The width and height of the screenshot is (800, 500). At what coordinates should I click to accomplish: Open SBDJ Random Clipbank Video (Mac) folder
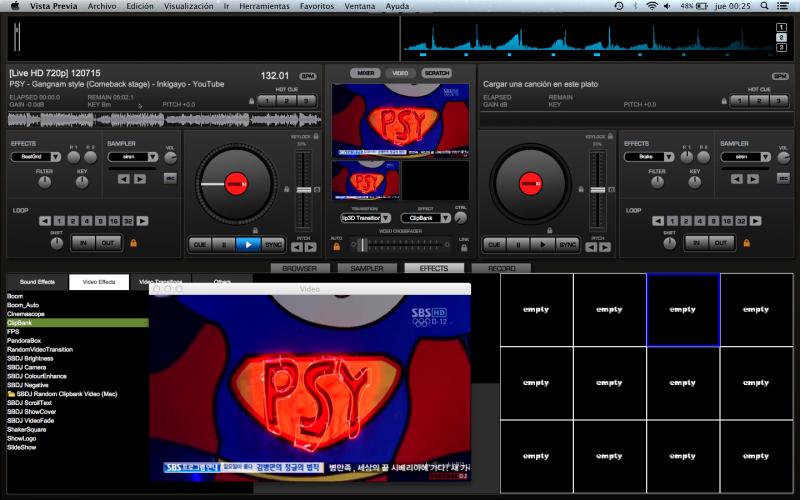coord(62,394)
